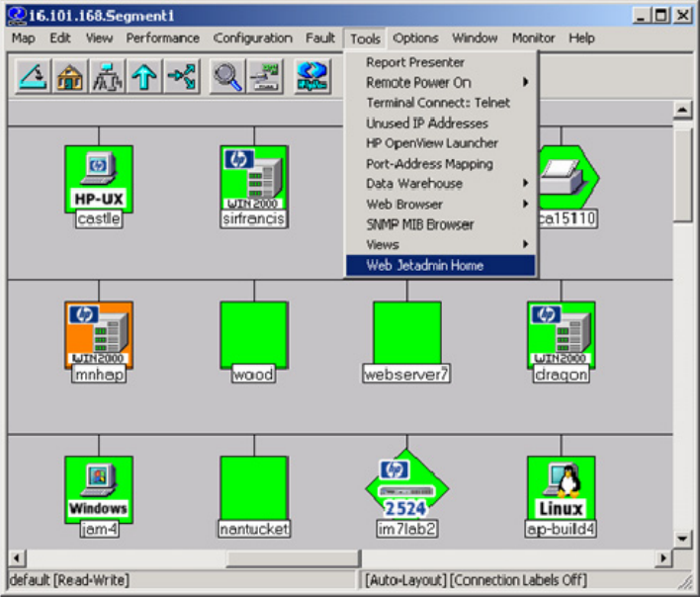Choose Unused IP Addresses

441,124
